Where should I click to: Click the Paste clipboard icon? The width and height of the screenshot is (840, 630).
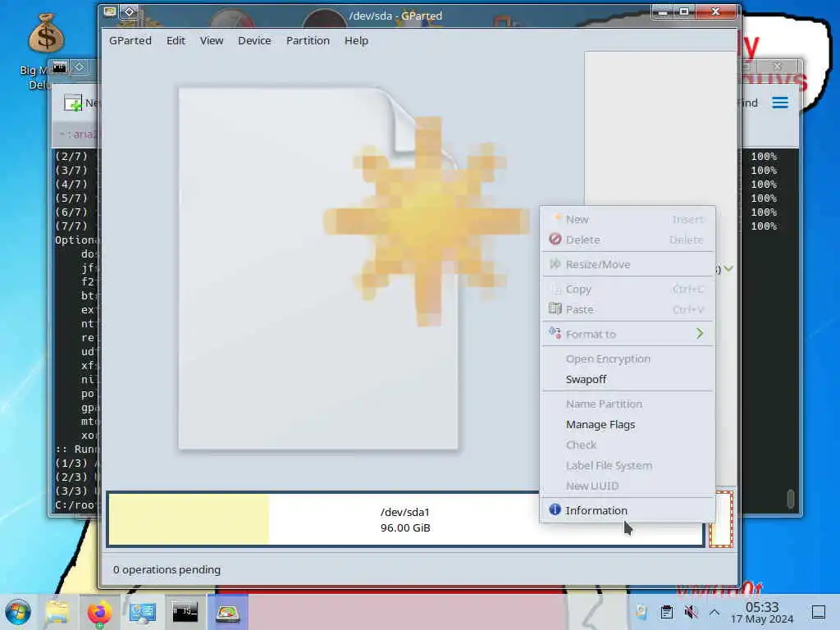pos(555,308)
